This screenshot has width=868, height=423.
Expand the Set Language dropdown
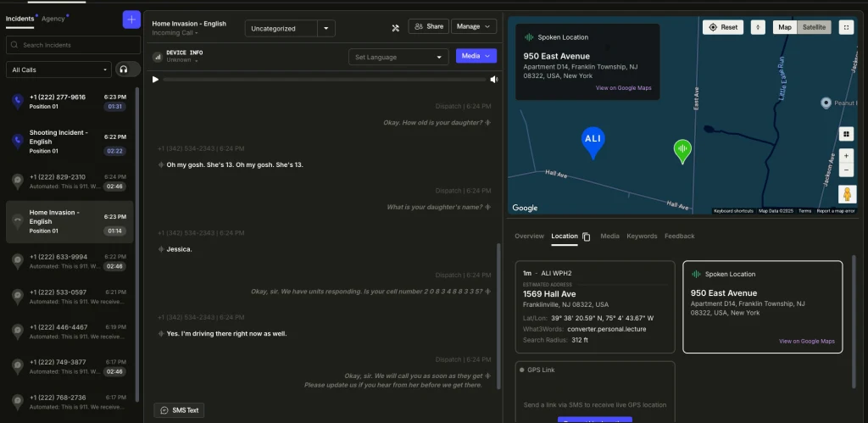pos(398,57)
